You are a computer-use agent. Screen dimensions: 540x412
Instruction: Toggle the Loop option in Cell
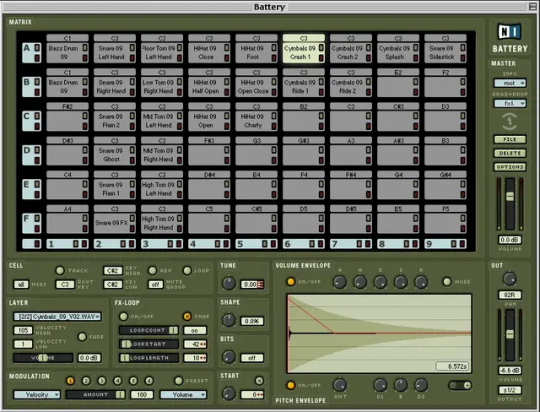coord(187,270)
